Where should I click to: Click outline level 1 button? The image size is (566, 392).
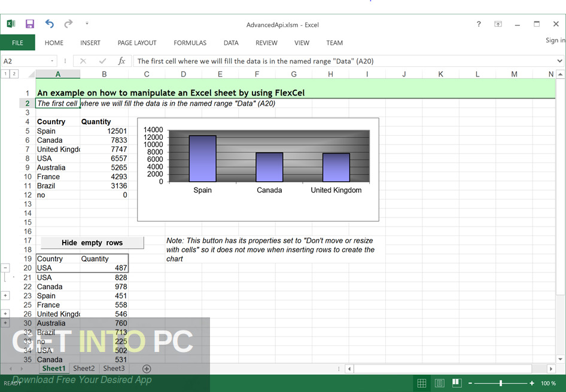tap(6, 74)
